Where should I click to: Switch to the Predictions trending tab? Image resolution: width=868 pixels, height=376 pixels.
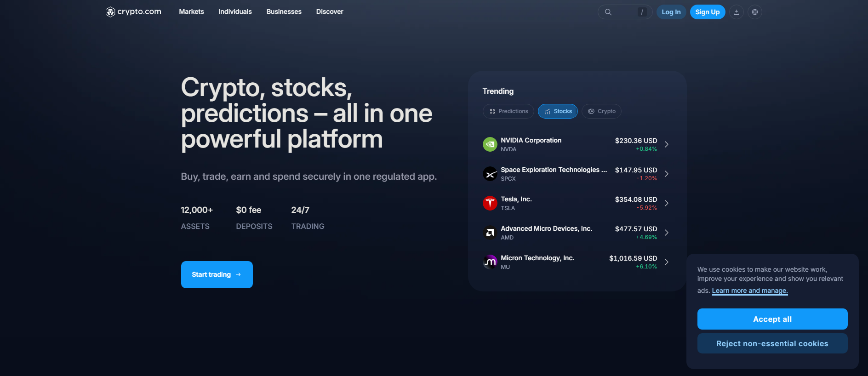point(508,111)
